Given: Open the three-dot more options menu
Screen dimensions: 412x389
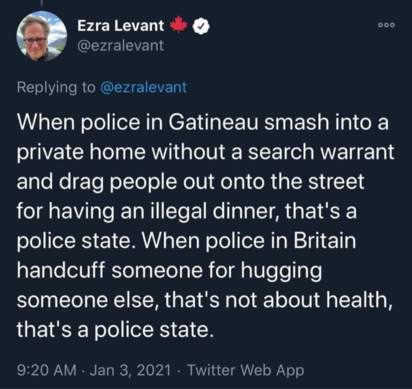Looking at the screenshot, I should 387,25.
